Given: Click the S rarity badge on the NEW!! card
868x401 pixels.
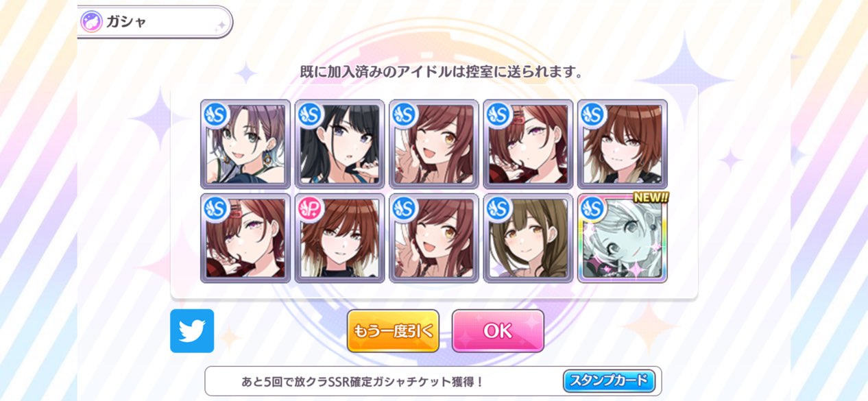Looking at the screenshot, I should [593, 208].
